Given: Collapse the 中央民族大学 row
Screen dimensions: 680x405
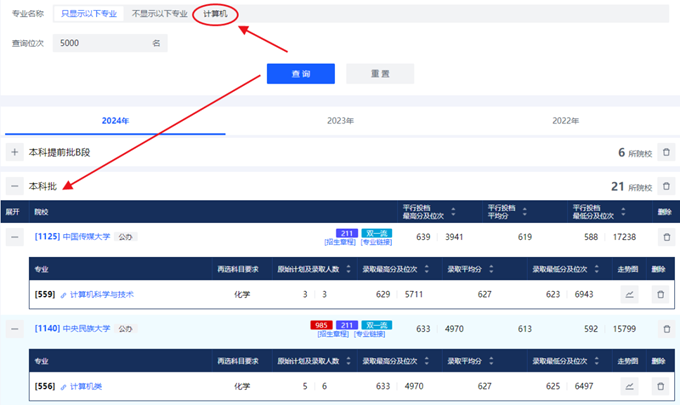Looking at the screenshot, I should (x=15, y=328).
